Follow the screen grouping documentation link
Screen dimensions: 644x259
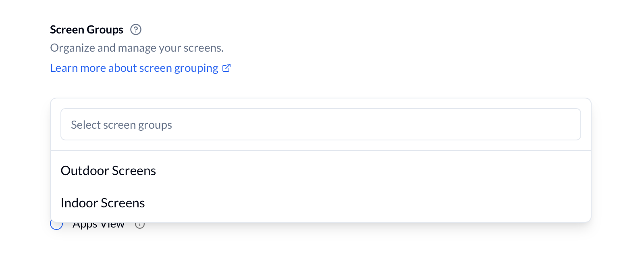[x=134, y=68]
